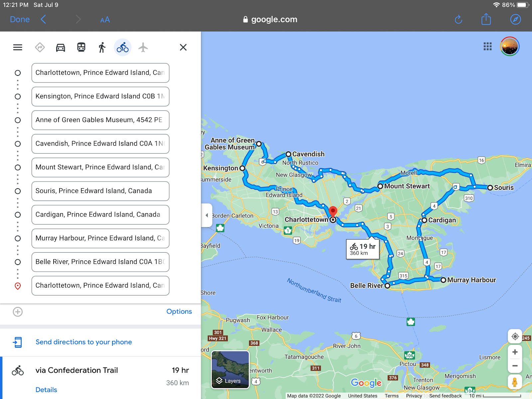This screenshot has height=399, width=532.
Task: Select the via Confederation Trail route
Action: [x=100, y=378]
